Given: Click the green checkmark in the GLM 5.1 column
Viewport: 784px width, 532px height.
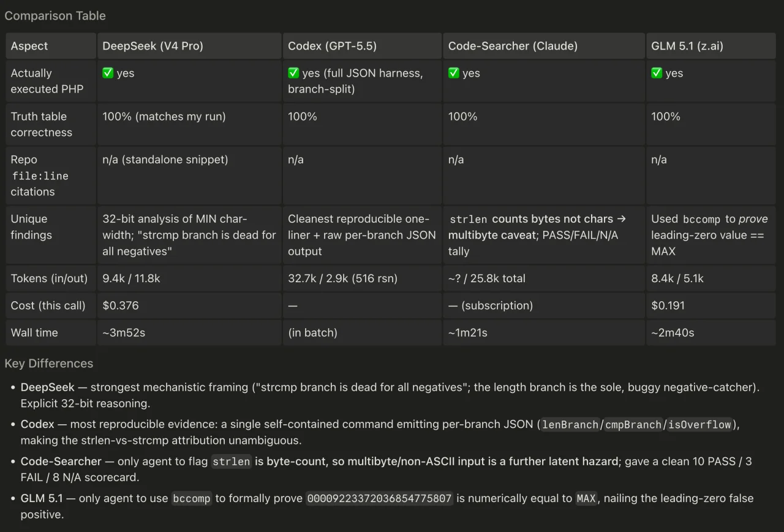Looking at the screenshot, I should [657, 73].
